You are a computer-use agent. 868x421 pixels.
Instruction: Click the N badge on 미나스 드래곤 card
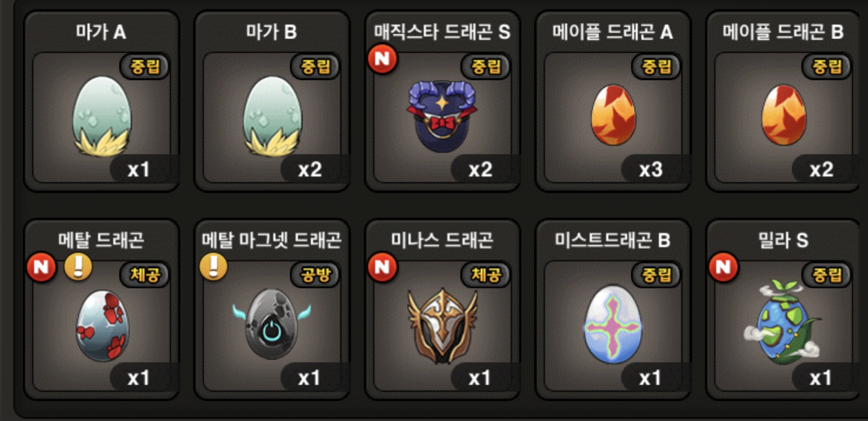(x=382, y=267)
